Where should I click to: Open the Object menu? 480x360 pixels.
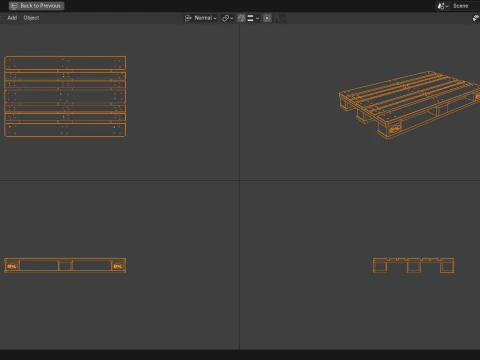coord(31,18)
